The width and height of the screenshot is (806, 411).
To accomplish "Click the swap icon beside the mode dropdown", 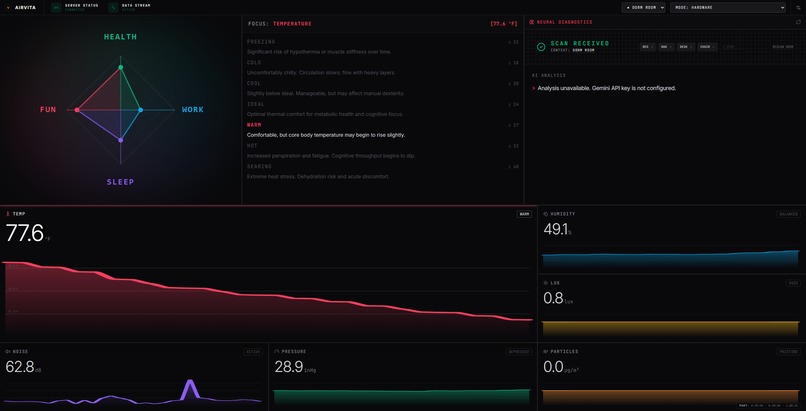I will tap(798, 8).
